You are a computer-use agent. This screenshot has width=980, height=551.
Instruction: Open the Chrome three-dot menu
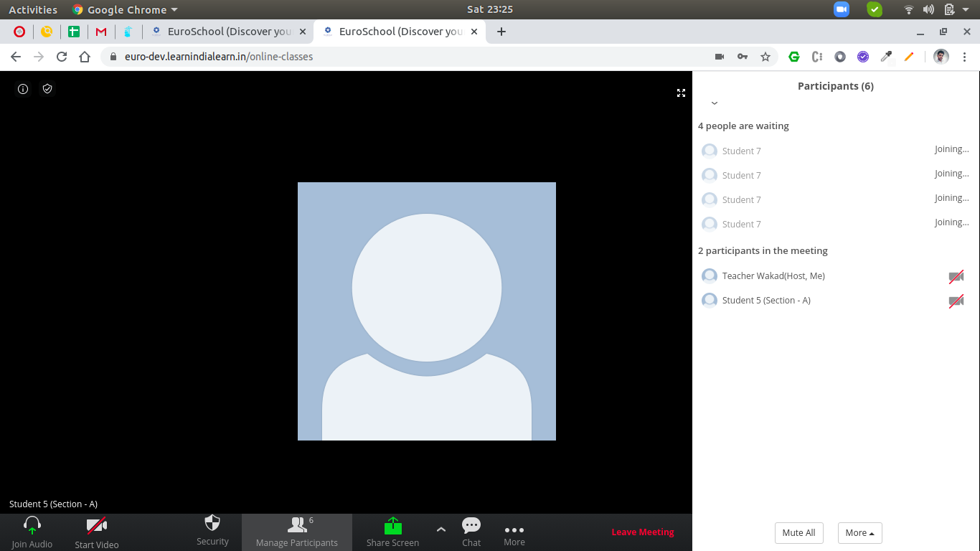pyautogui.click(x=965, y=57)
